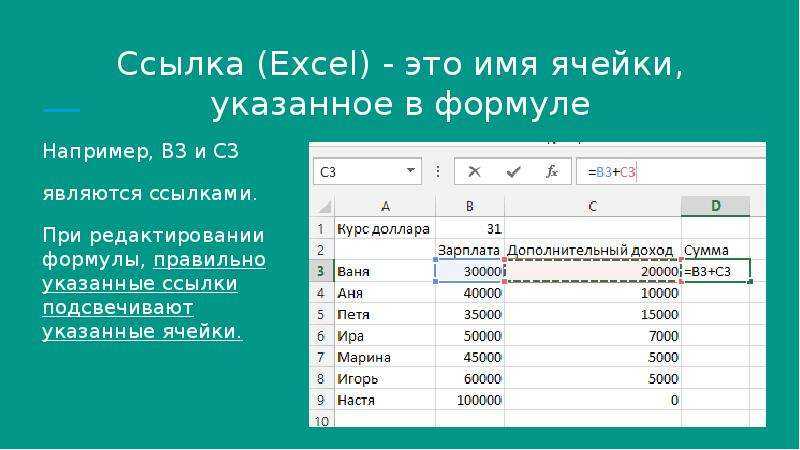This screenshot has height=450, width=800.
Task: Click the name cell 'Петя'
Action: point(385,314)
